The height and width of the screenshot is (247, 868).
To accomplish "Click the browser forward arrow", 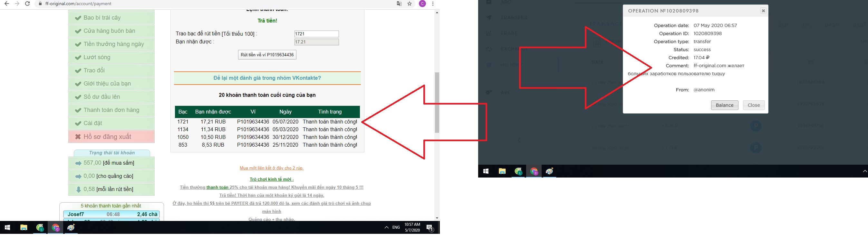I will click(17, 4).
